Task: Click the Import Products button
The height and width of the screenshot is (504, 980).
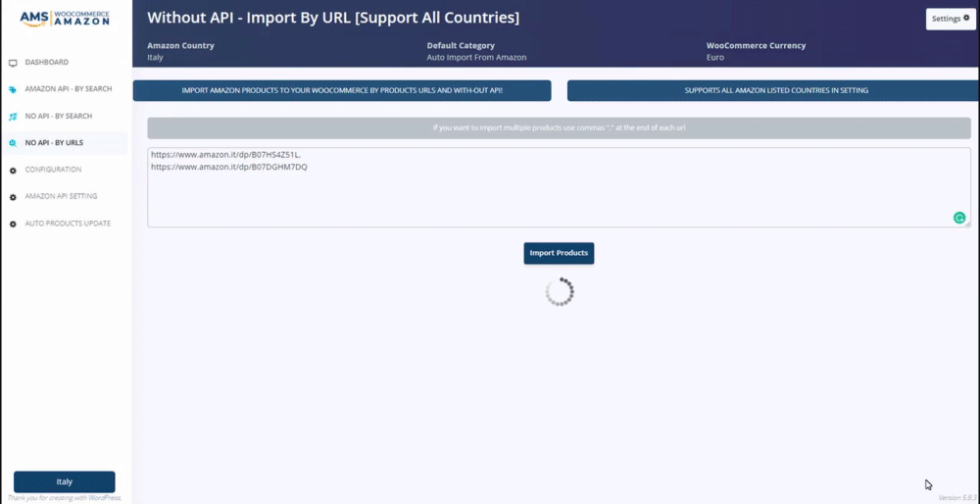Action: 559,253
